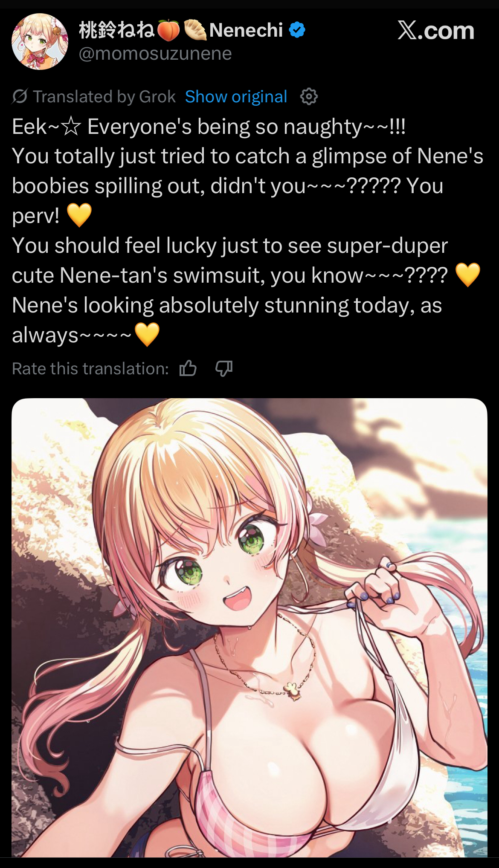
Task: Tap the thumbs down translation rating
Action: click(x=224, y=368)
